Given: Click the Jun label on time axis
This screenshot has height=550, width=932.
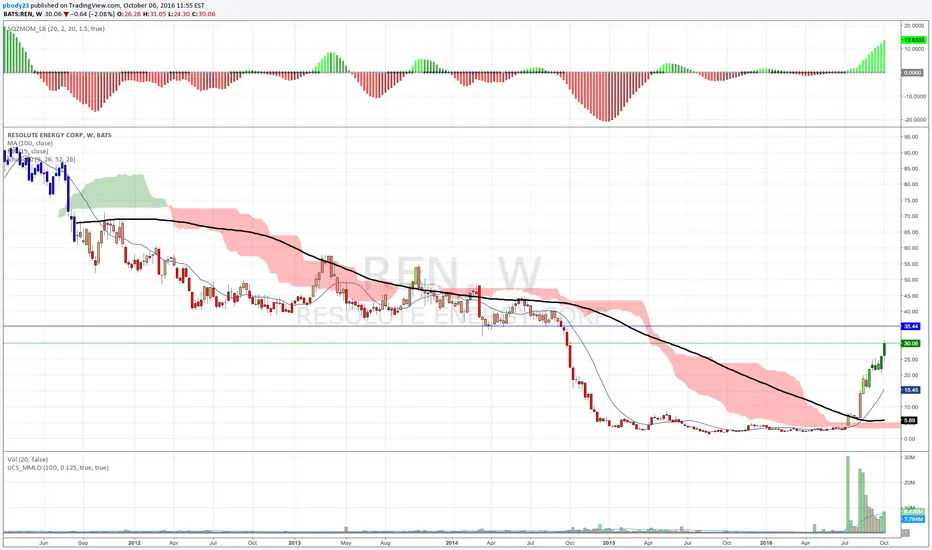Looking at the screenshot, I should (43, 543).
